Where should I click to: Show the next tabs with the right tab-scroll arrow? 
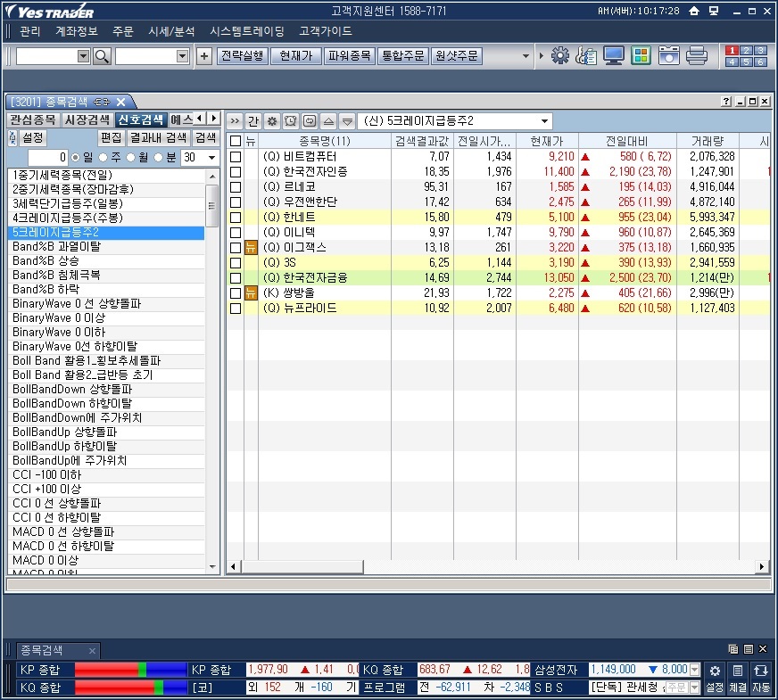pyautogui.click(x=214, y=118)
